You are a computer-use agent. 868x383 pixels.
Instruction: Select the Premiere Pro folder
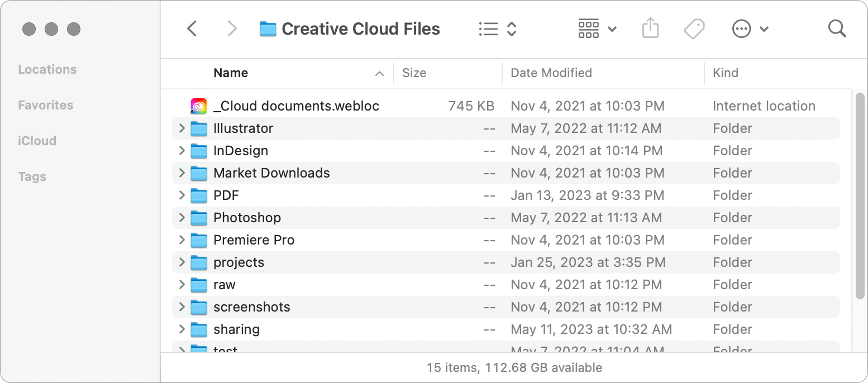254,240
